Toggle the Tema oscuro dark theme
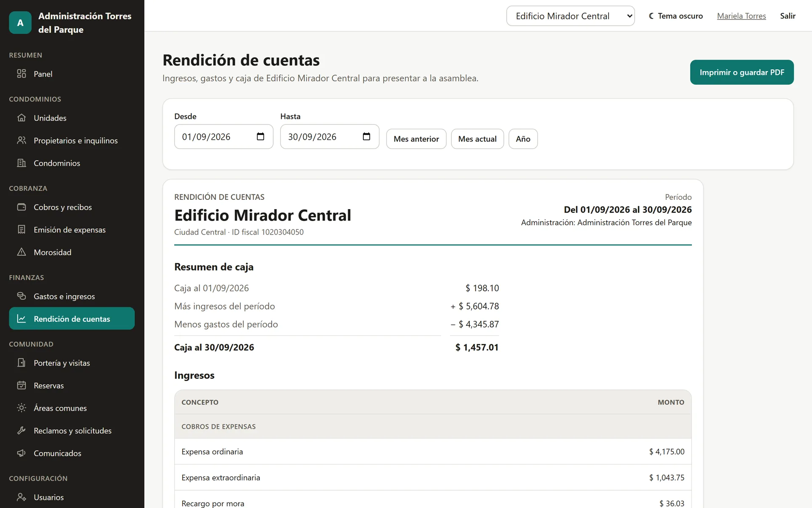The width and height of the screenshot is (812, 508). tap(676, 16)
